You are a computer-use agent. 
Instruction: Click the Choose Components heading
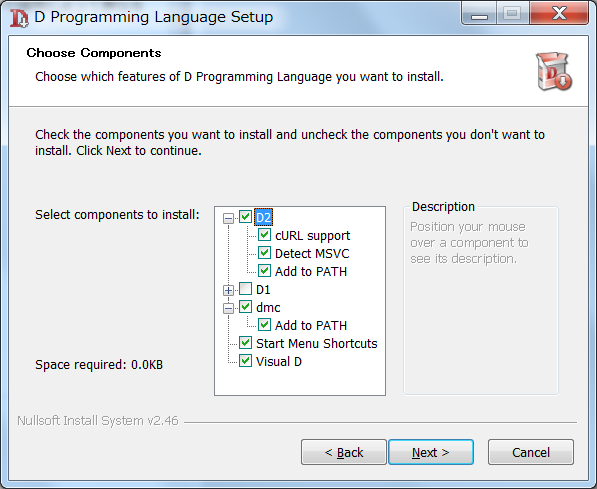[x=94, y=53]
